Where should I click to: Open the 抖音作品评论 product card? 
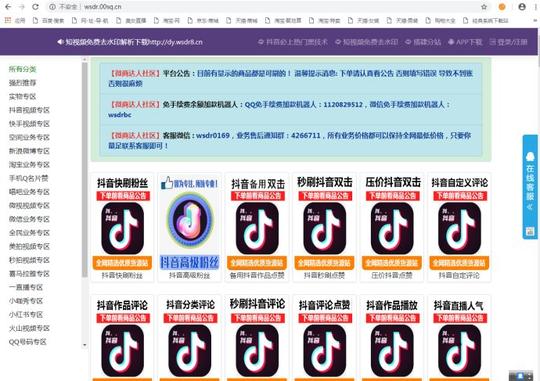pyautogui.click(x=122, y=338)
